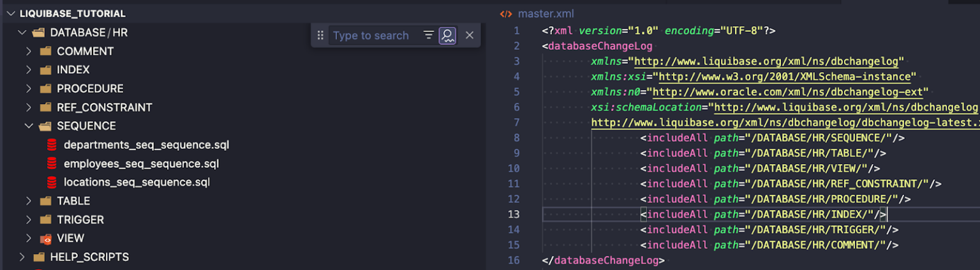Click the database icon of employees_seq_sequence.sql
The height and width of the screenshot is (270, 980).
coord(52,163)
